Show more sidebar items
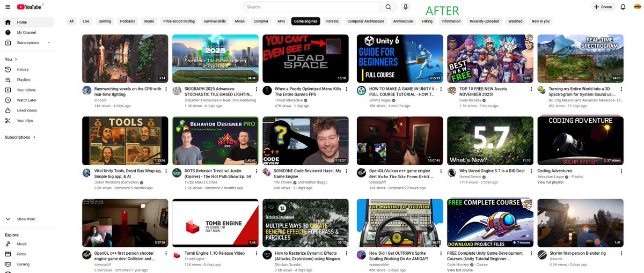Screen dimensions: 644x273 click(27, 219)
